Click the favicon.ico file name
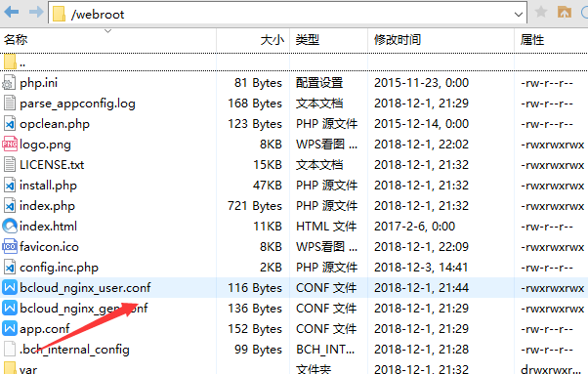The height and width of the screenshot is (374, 588). (x=50, y=247)
